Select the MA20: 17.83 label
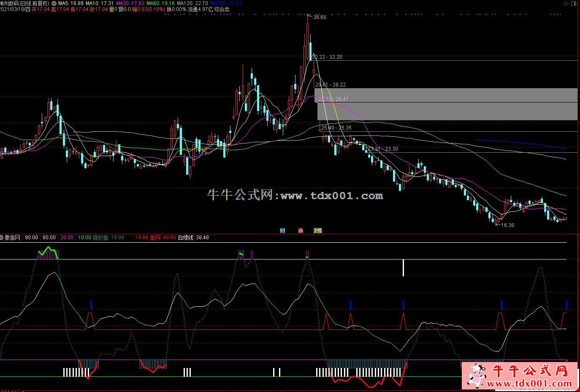Image resolution: width=580 pixels, height=392 pixels. click(130, 3)
